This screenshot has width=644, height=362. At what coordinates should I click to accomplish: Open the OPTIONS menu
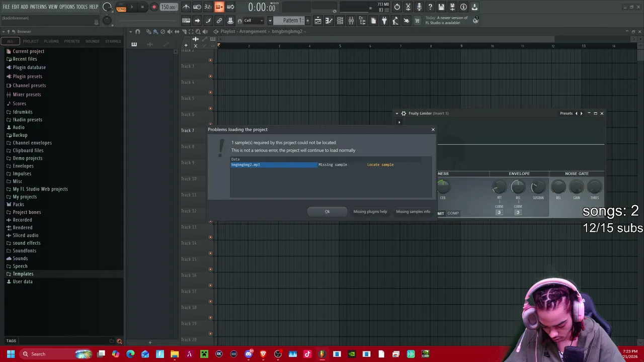click(x=67, y=7)
